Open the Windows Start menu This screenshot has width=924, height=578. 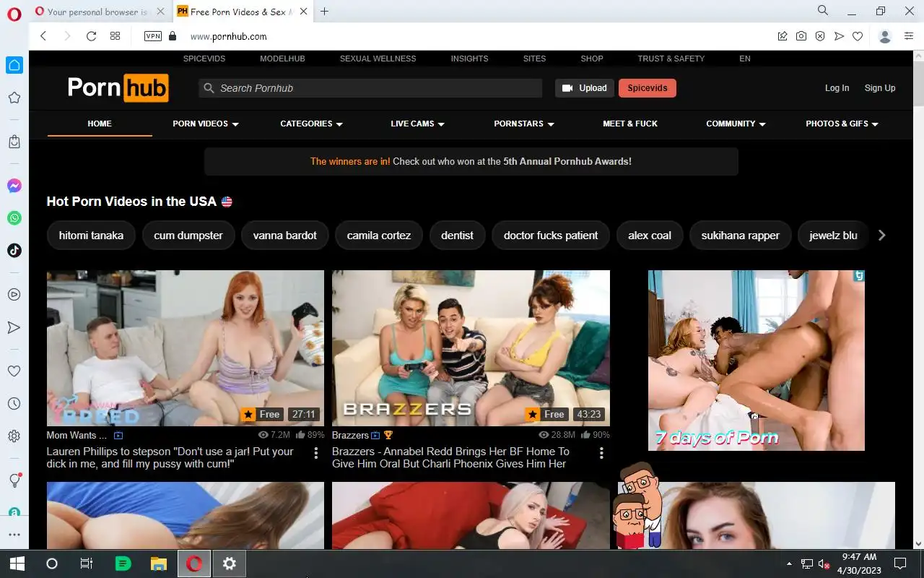click(x=17, y=564)
